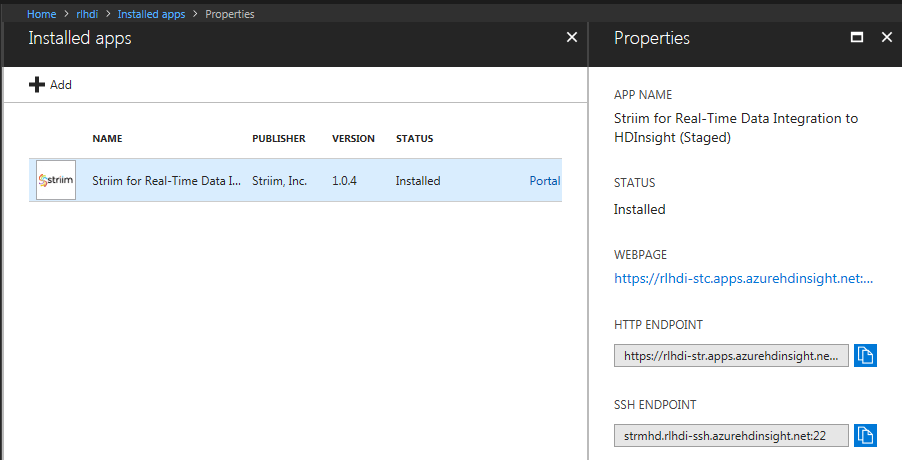The height and width of the screenshot is (460, 902).
Task: Open the rlhdi-stc webpage link
Action: pyautogui.click(x=743, y=278)
